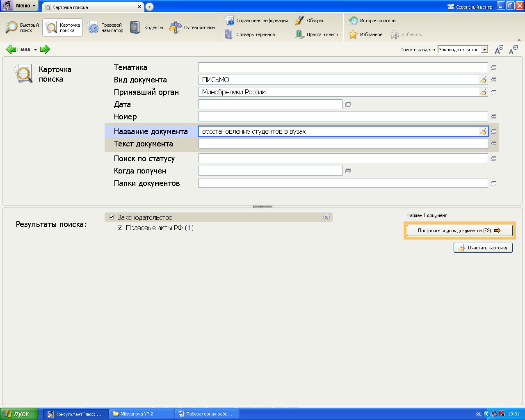Image resolution: width=525 pixels, height=420 pixels.
Task: Clear Название документа field with broom icon
Action: point(483,131)
